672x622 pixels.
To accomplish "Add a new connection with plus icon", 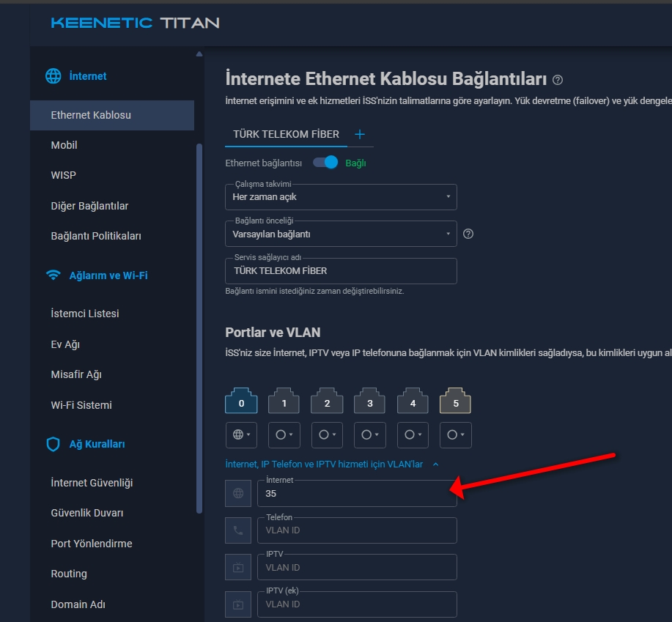I will click(x=360, y=135).
